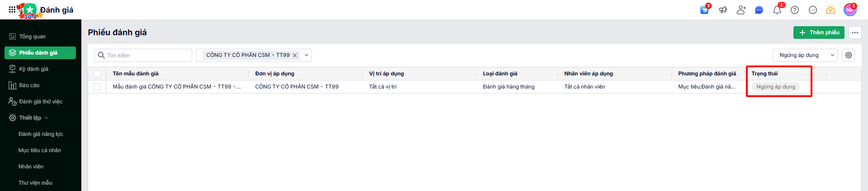Open the blue chat bubble icon
Viewport: 868px width, 191px height.
tap(759, 10)
